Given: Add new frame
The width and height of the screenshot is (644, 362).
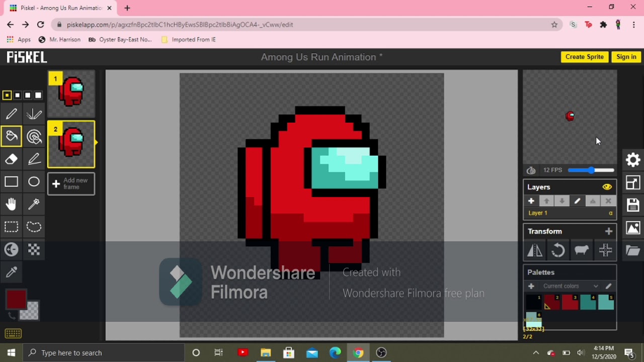Looking at the screenshot, I should [x=71, y=184].
